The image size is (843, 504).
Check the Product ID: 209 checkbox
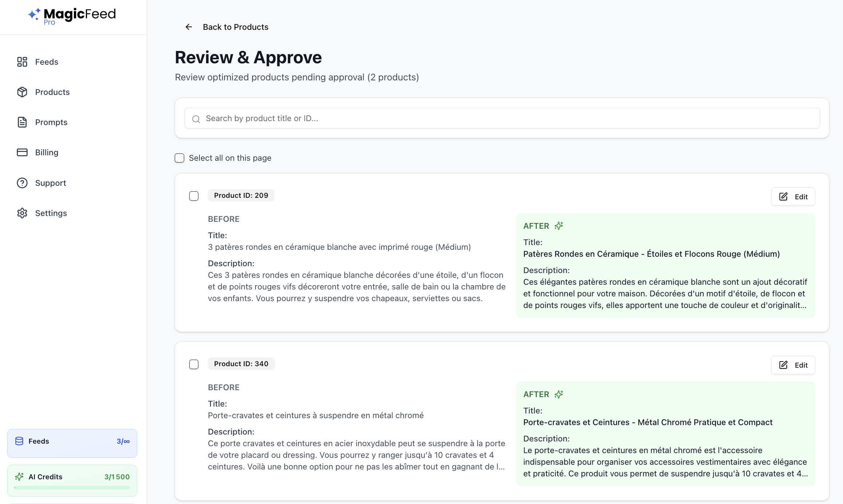(x=194, y=196)
